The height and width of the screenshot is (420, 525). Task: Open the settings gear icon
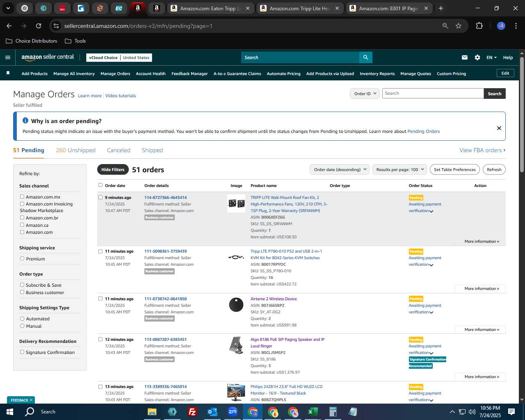click(x=477, y=57)
